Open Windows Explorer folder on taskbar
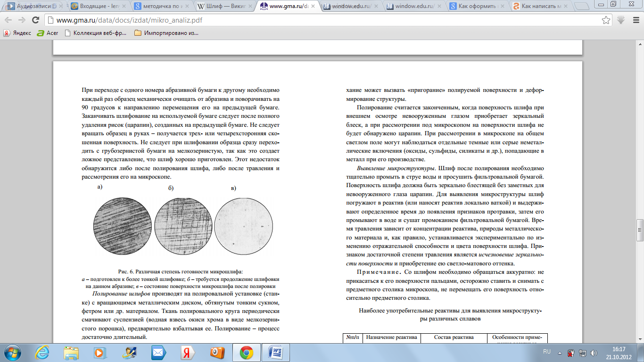 coord(71,352)
